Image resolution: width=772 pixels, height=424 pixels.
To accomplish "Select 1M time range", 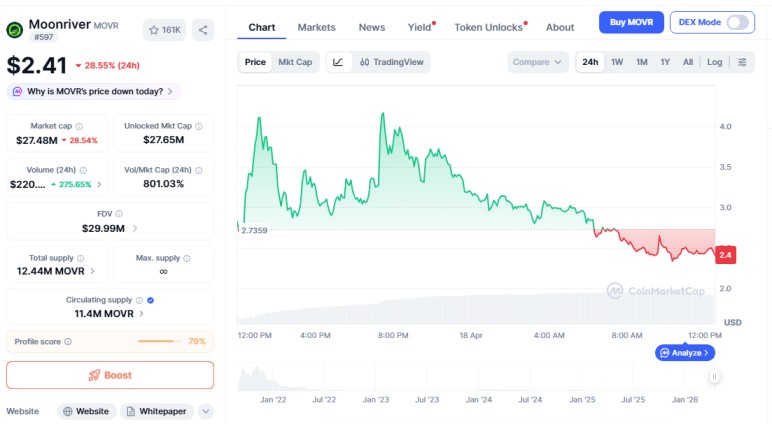I will [x=642, y=62].
